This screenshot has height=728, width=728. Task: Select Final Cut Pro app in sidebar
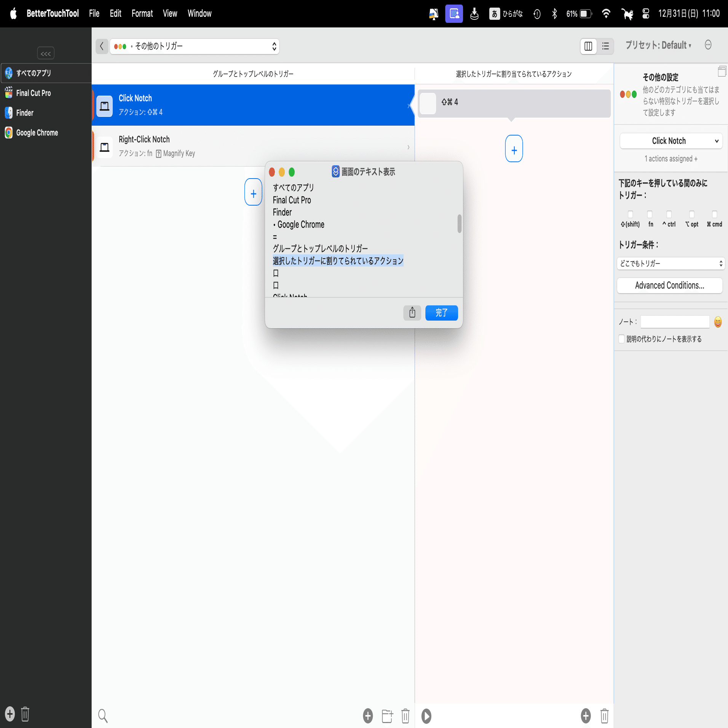(x=34, y=93)
